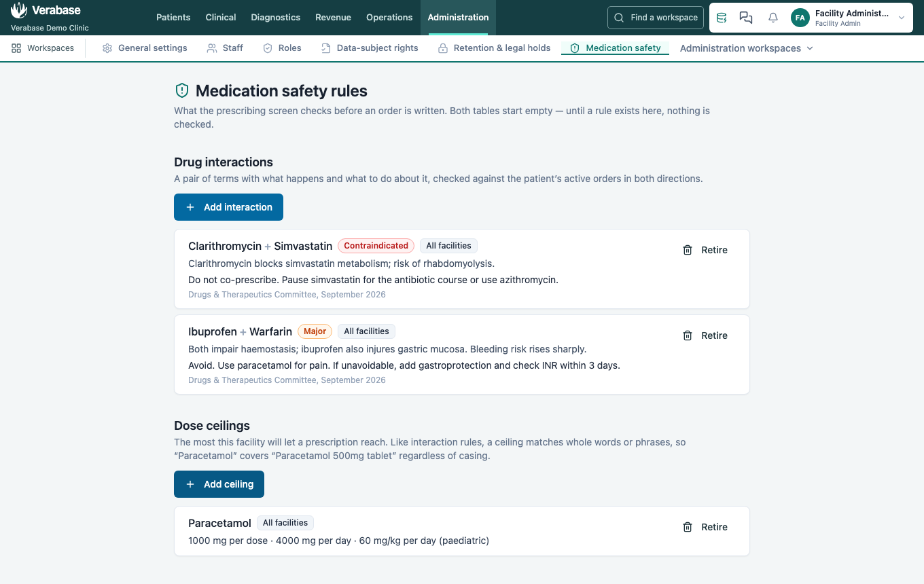Open Retention & legal holds tab
Image resolution: width=924 pixels, height=584 pixels.
[494, 48]
